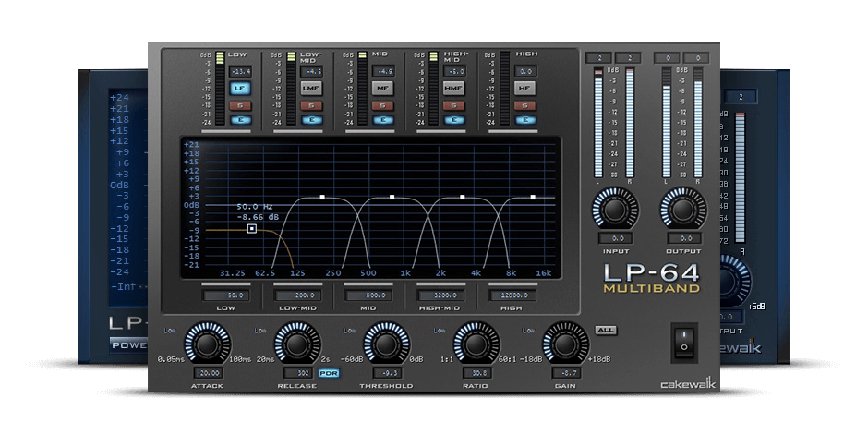The height and width of the screenshot is (434, 868).
Task: Solo the LOW-MID band with S button
Action: tap(311, 106)
